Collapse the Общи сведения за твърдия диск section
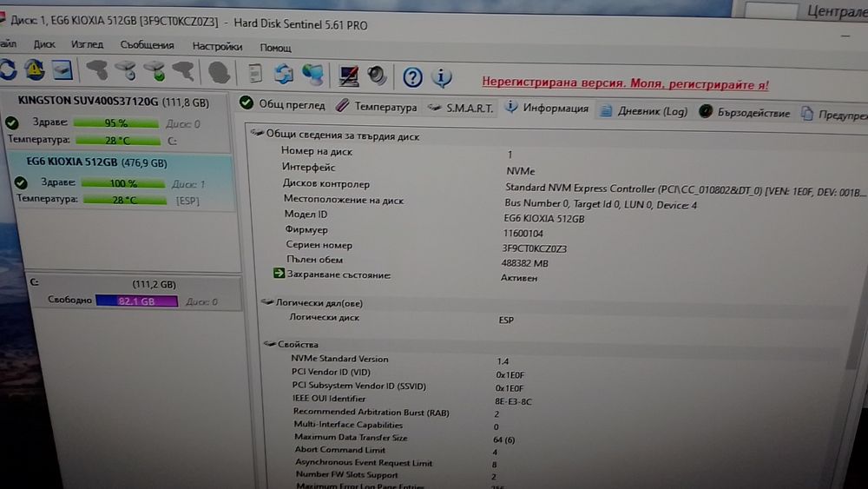This screenshot has height=489, width=868. (x=256, y=133)
